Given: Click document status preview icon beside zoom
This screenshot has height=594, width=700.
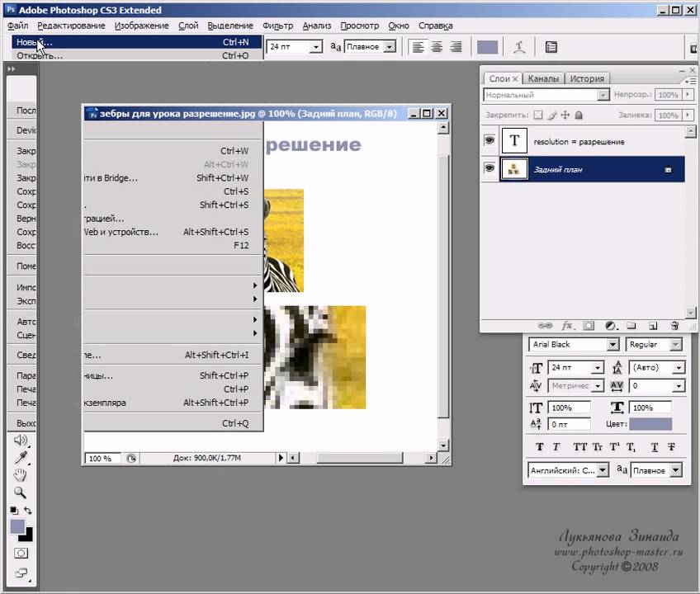Looking at the screenshot, I should pos(131,459).
